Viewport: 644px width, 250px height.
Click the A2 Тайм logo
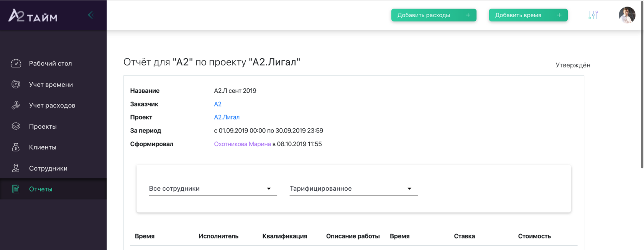pos(33,16)
